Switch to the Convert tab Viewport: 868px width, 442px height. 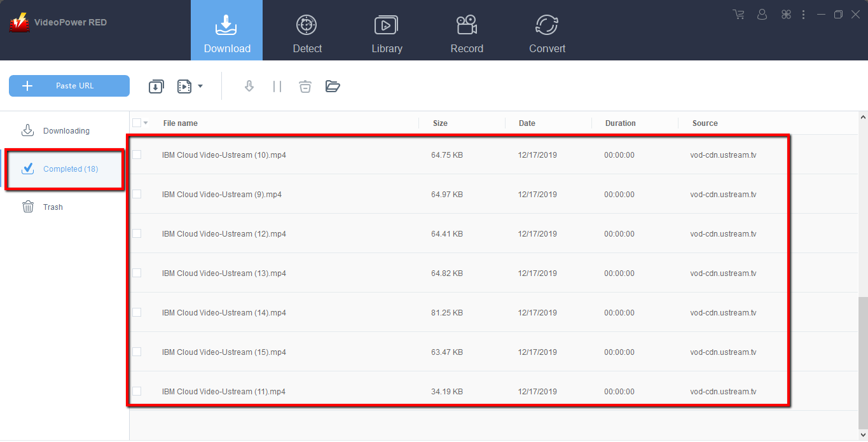[547, 30]
